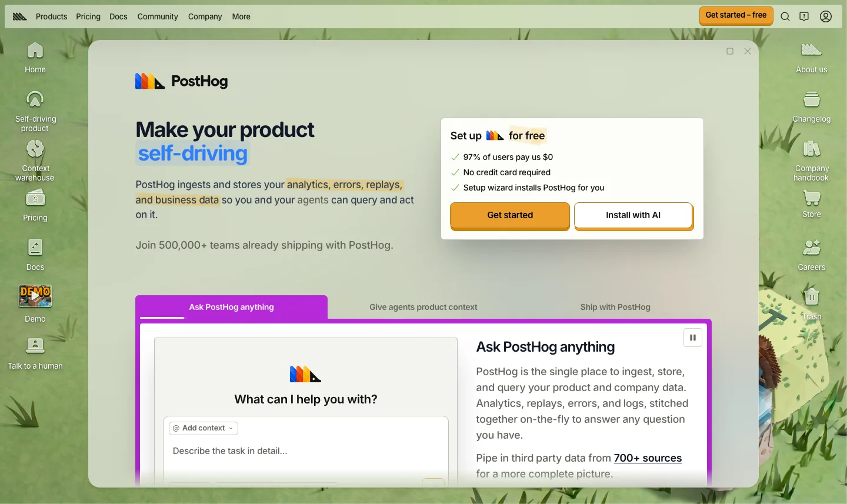Switch to Give agents product context tab
Screen dimensions: 847x504
[x=423, y=307]
